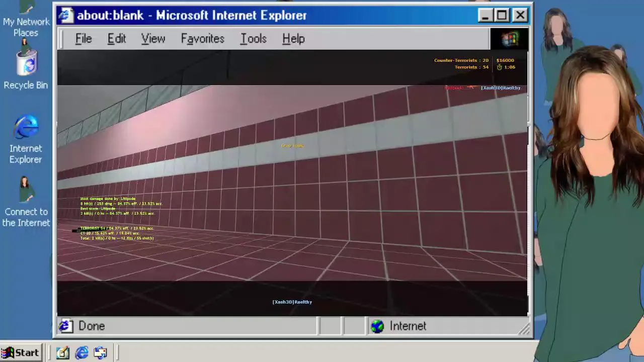Click the window resize grip corner

(x=524, y=329)
